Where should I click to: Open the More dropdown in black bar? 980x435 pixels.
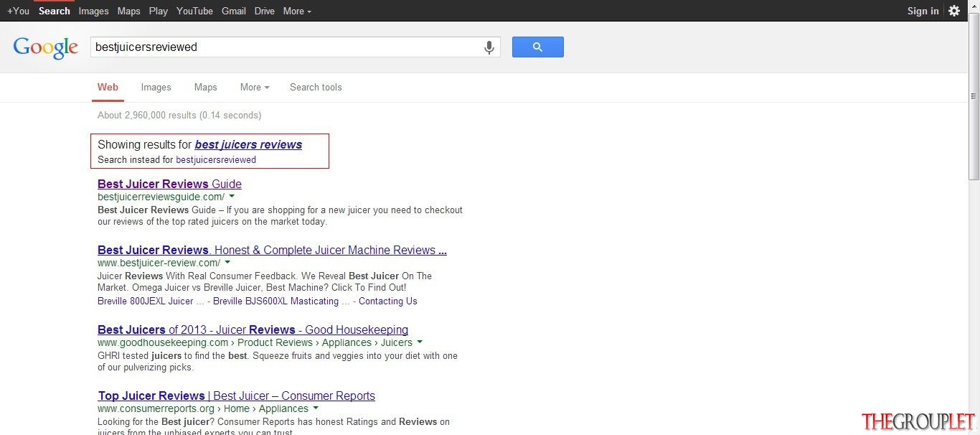297,11
